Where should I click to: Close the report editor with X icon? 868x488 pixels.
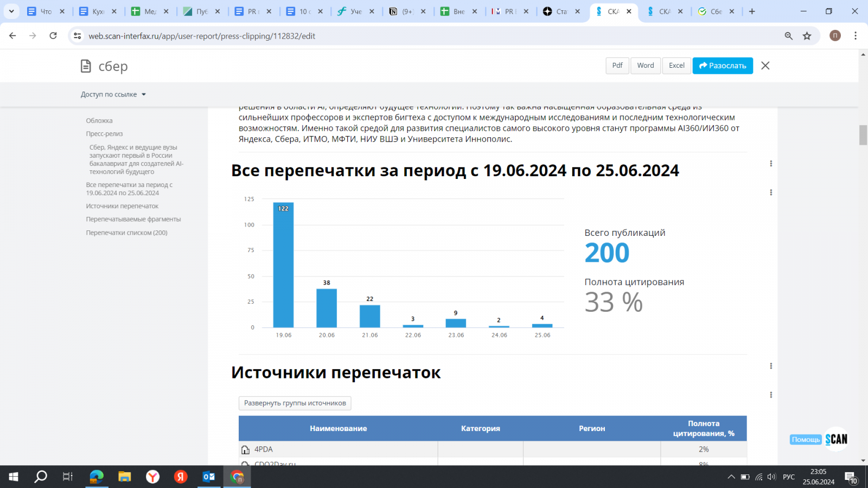[765, 66]
